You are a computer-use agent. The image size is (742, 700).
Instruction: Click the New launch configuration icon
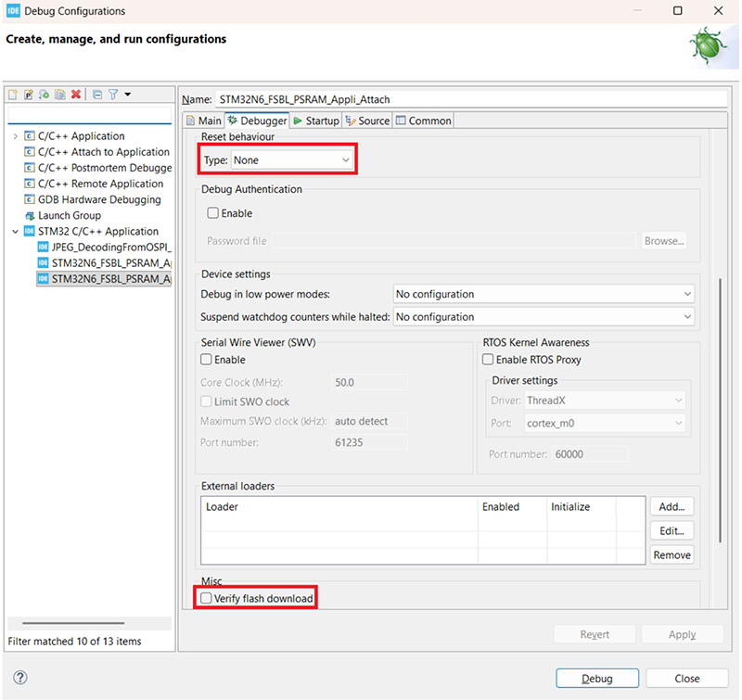[14, 95]
